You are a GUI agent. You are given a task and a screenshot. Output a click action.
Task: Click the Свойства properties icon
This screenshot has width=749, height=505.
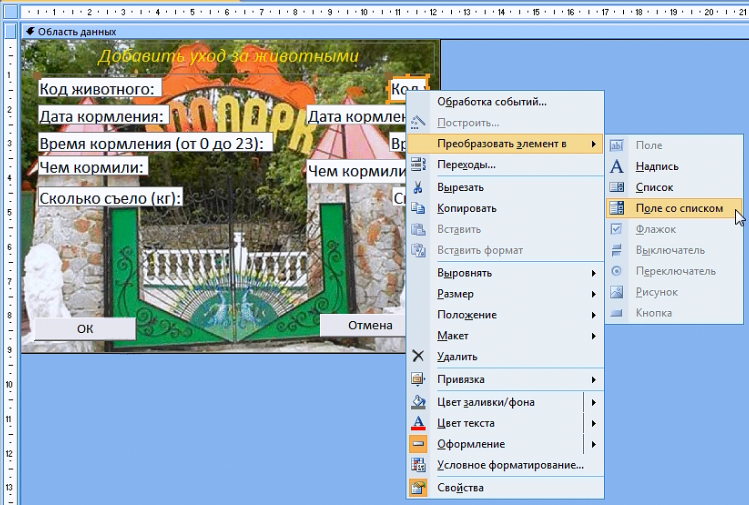(x=418, y=488)
